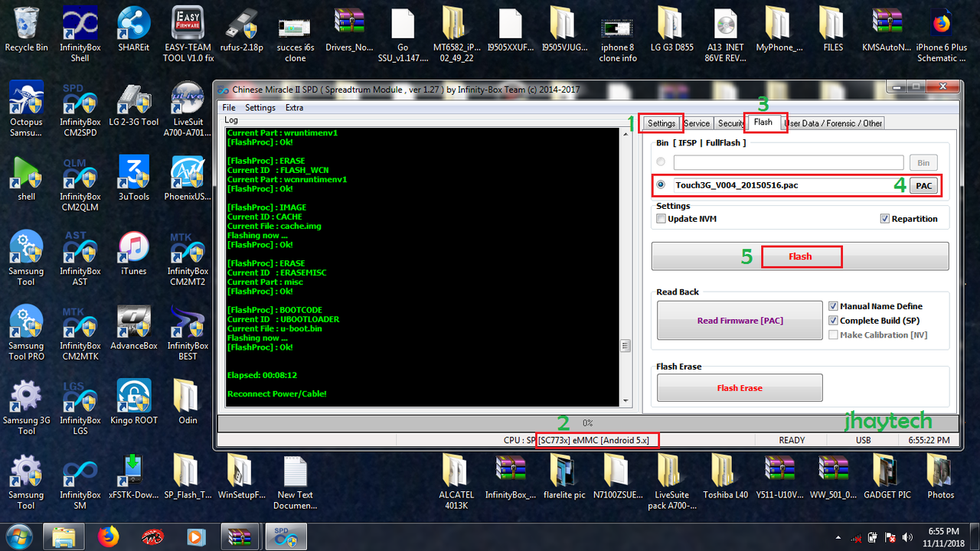
Task: Open the iPhone 6 Plus Schematic file
Action: (x=941, y=35)
